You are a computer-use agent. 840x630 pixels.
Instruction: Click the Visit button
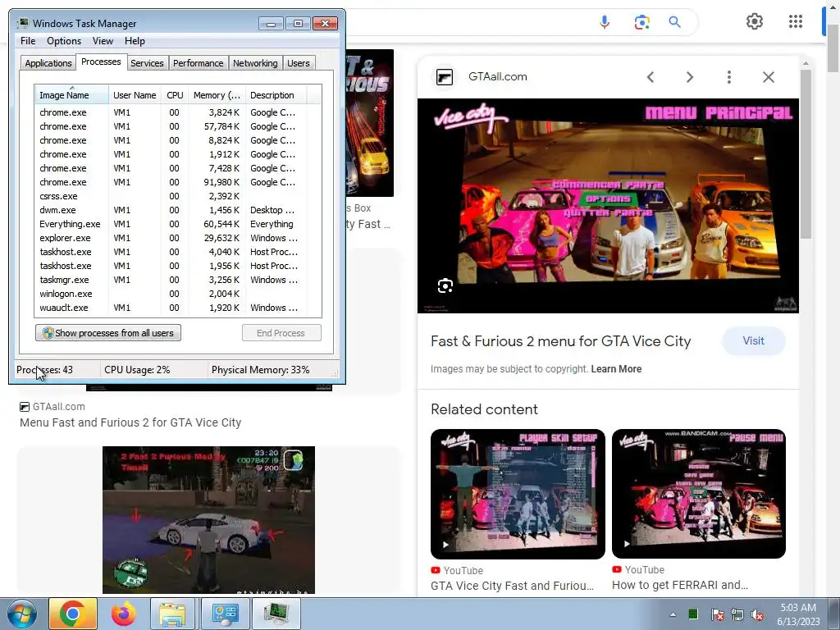753,340
